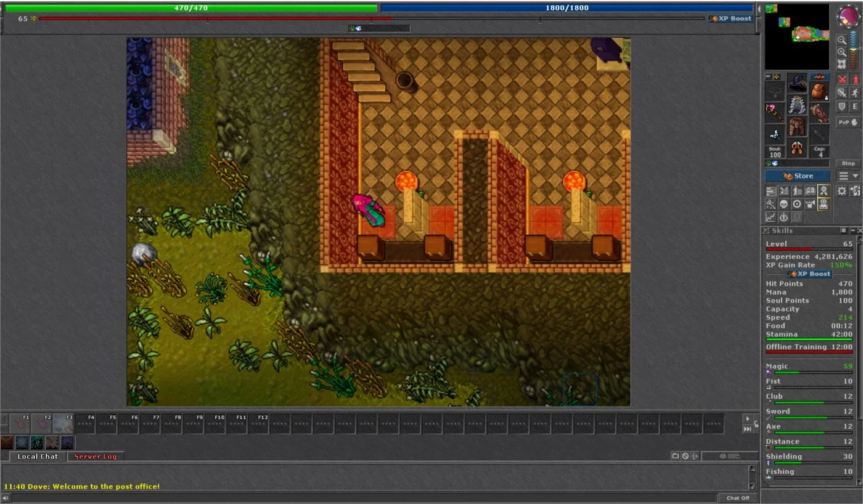The image size is (863, 504).
Task: Toggle expert mode E button
Action: pos(855,107)
